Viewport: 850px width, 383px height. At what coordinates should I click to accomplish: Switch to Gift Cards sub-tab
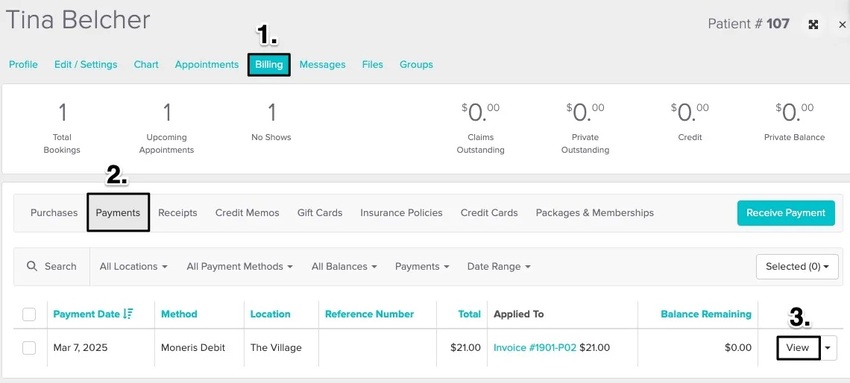[x=320, y=213]
